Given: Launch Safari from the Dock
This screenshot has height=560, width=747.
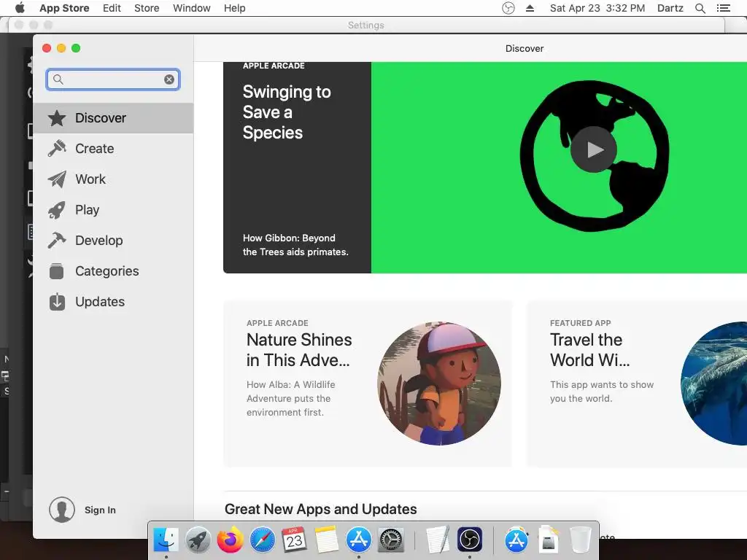Looking at the screenshot, I should (x=263, y=540).
